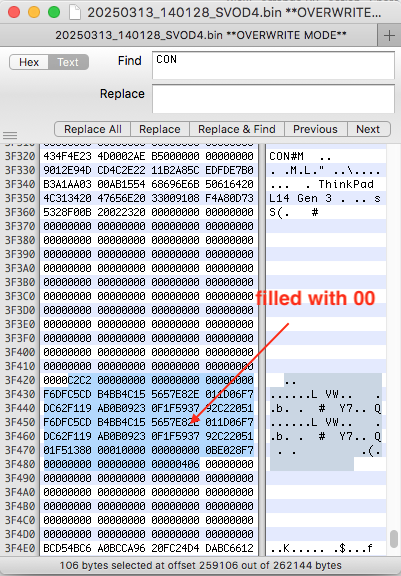Switch search mode to Text

click(68, 62)
